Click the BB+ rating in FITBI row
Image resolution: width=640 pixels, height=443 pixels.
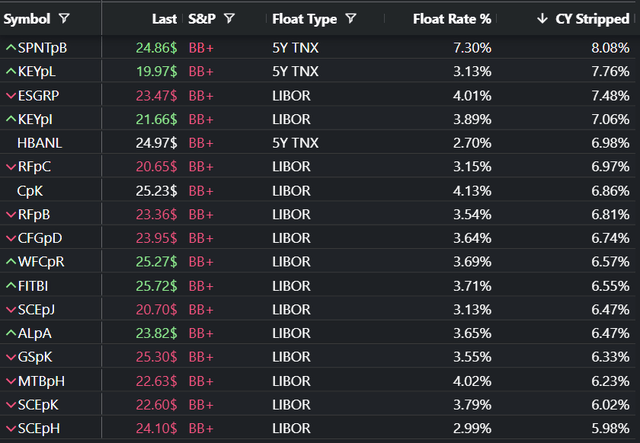pyautogui.click(x=201, y=286)
